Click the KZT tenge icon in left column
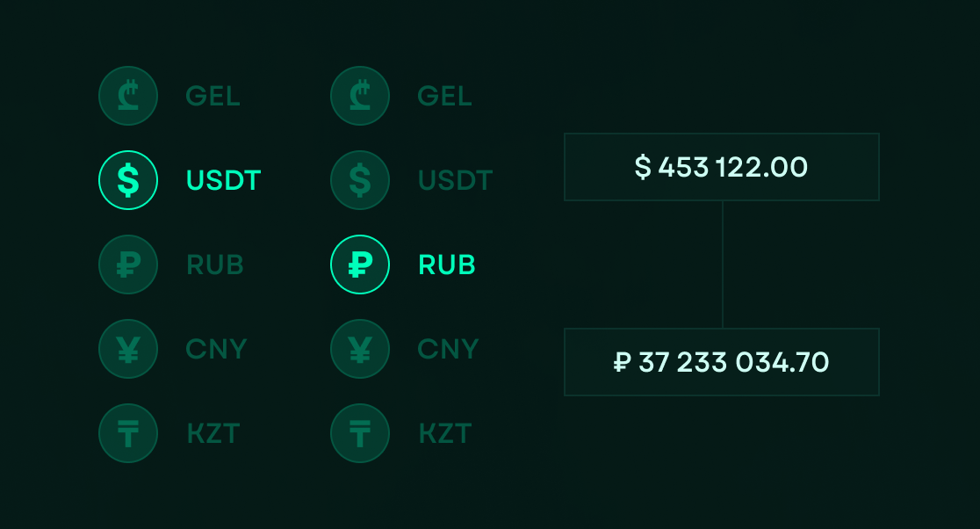 click(128, 433)
